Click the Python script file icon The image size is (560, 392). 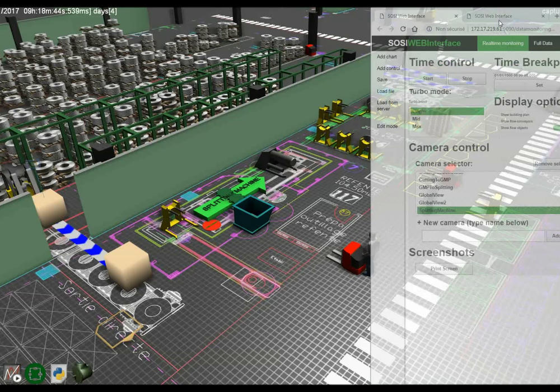pos(59,373)
